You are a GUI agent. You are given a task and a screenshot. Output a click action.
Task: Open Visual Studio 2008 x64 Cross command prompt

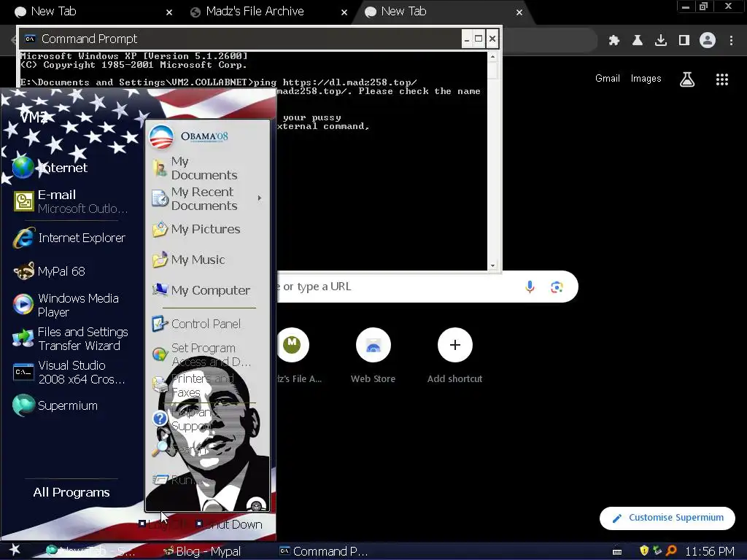(69, 373)
